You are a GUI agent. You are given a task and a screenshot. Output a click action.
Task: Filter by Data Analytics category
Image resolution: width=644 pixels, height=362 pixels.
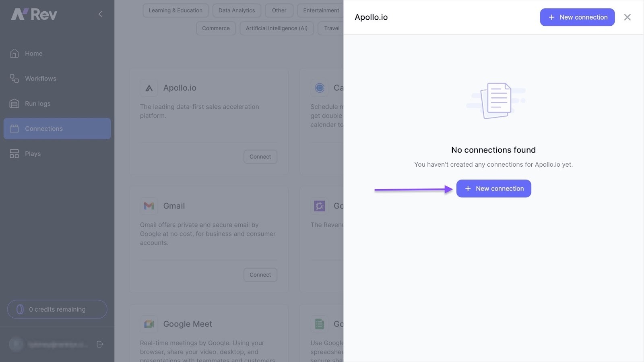click(237, 10)
